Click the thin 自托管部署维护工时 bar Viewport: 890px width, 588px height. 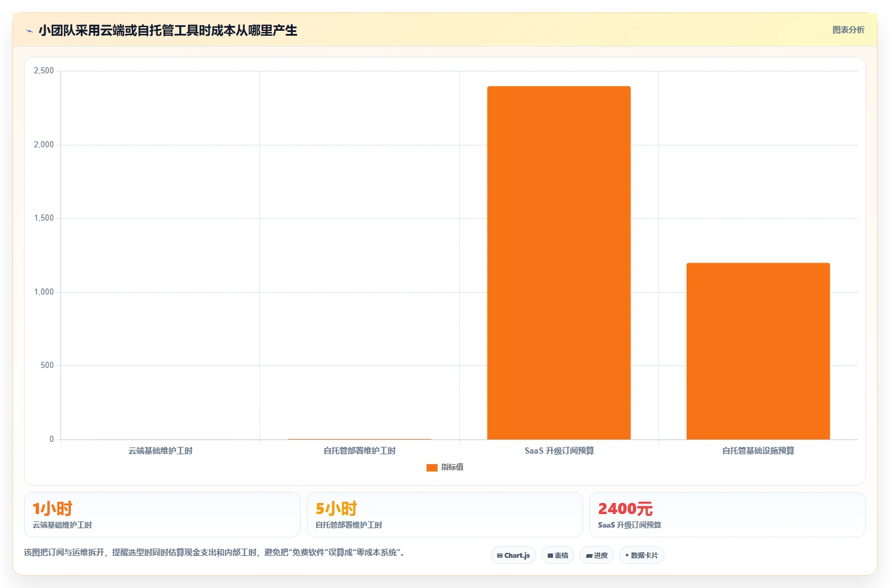359,439
